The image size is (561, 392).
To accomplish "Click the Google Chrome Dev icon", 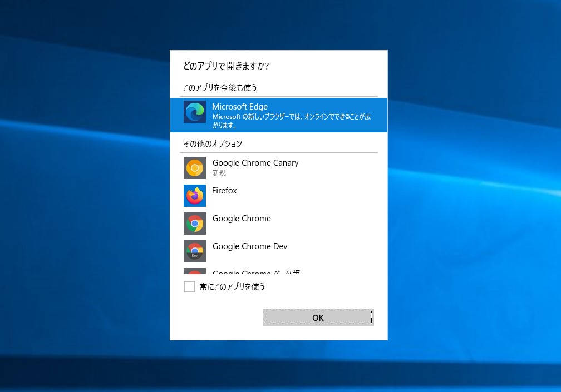I will click(194, 251).
